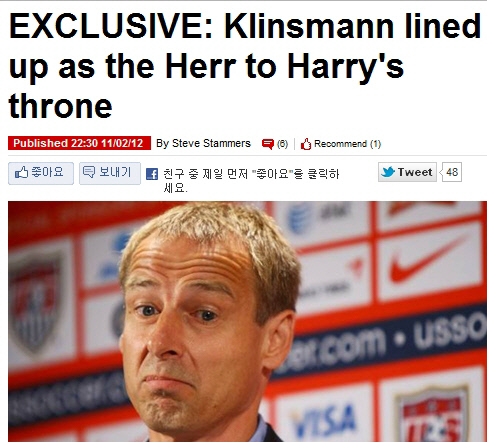Viewport: 487px width, 442px height.
Task: Click the red thumbs-up Recommend icon
Action: pyautogui.click(x=306, y=144)
